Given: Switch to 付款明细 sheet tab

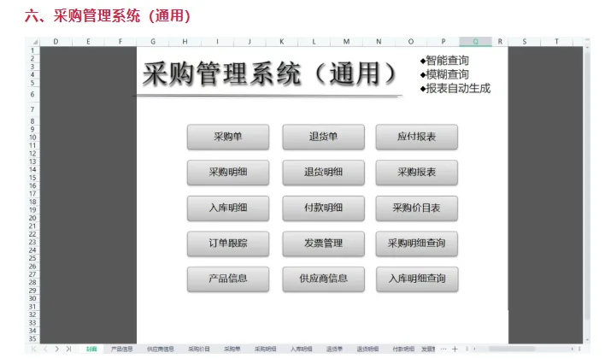Looking at the screenshot, I should (x=403, y=349).
